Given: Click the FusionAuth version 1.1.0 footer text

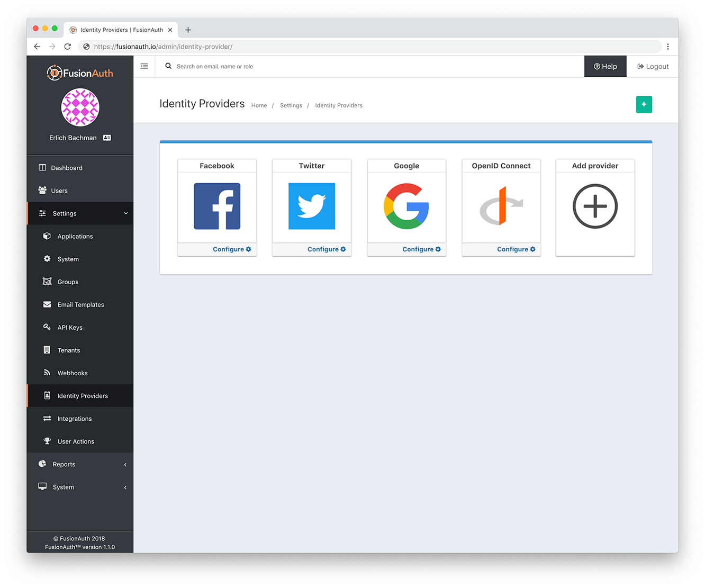Looking at the screenshot, I should tap(80, 547).
